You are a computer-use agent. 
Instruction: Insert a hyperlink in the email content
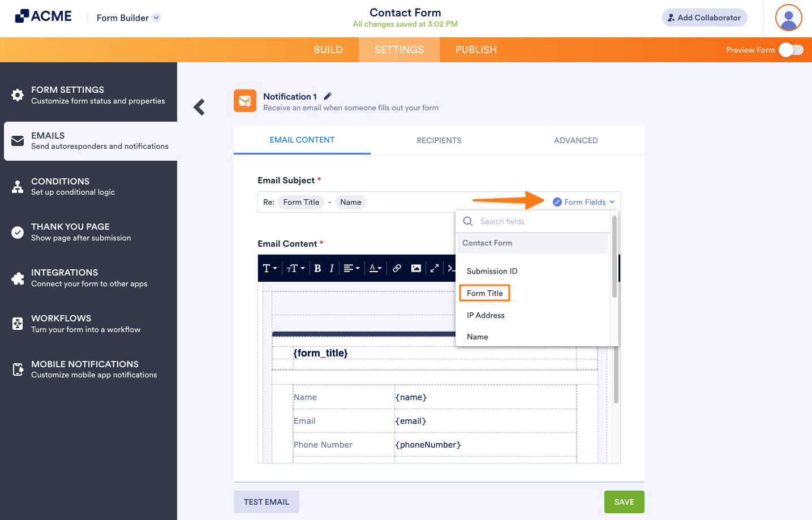(x=397, y=268)
